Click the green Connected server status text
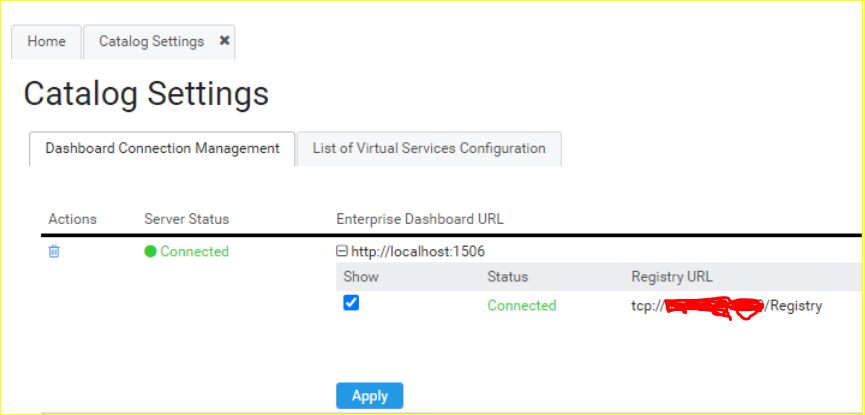Screen dimensions: 865x415 coord(194,251)
